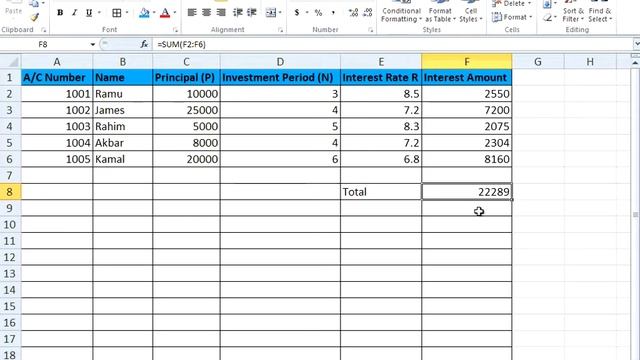Open the Format as Table gallery

point(440,12)
